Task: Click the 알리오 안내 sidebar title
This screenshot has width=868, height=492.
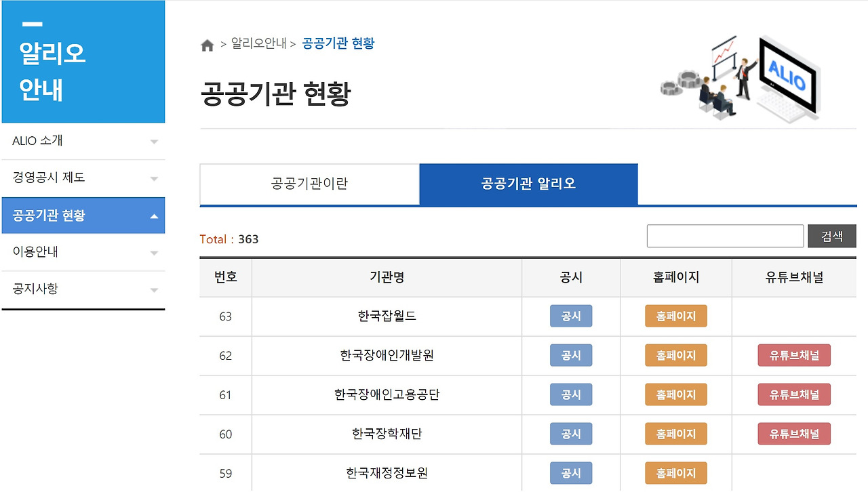Action: point(53,70)
